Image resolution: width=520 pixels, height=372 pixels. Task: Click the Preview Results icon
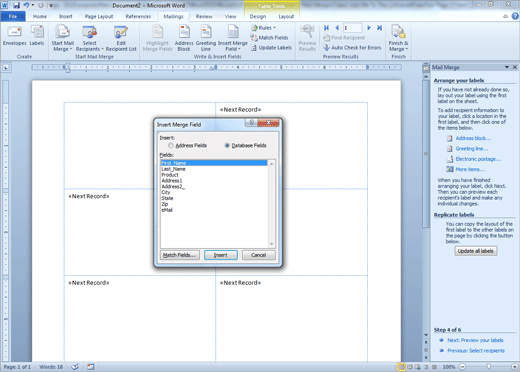pyautogui.click(x=307, y=38)
